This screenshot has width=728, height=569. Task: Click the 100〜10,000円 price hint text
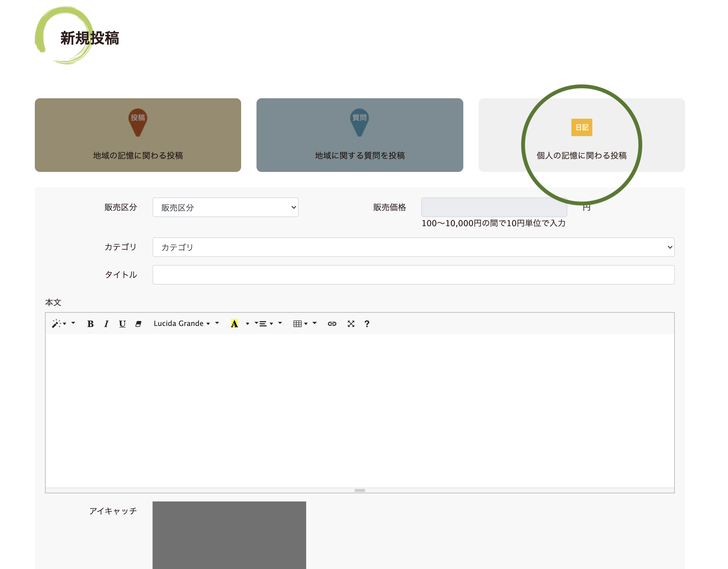[x=493, y=223]
